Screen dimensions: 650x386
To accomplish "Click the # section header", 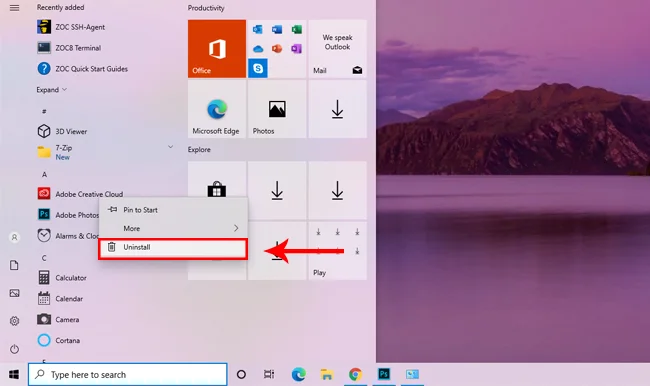I will (x=44, y=111).
